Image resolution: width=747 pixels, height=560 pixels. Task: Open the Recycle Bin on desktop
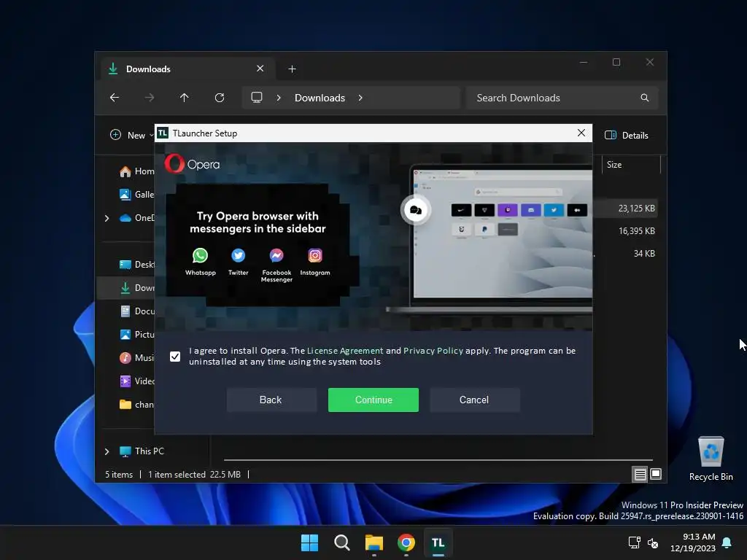point(711,459)
